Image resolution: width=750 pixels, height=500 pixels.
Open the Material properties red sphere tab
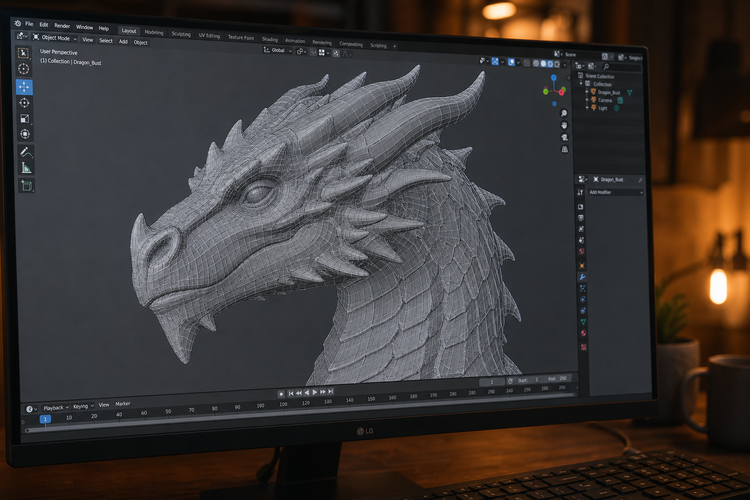click(x=584, y=333)
